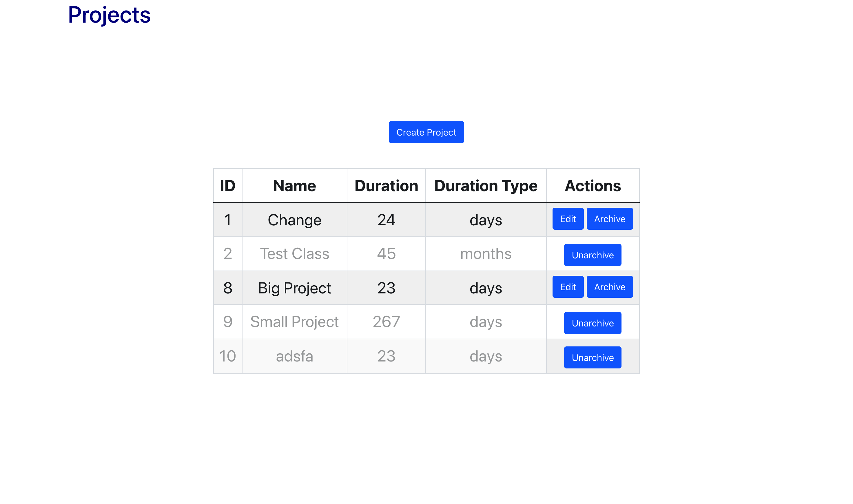
Task: Click the Duration column header
Action: [x=386, y=185]
